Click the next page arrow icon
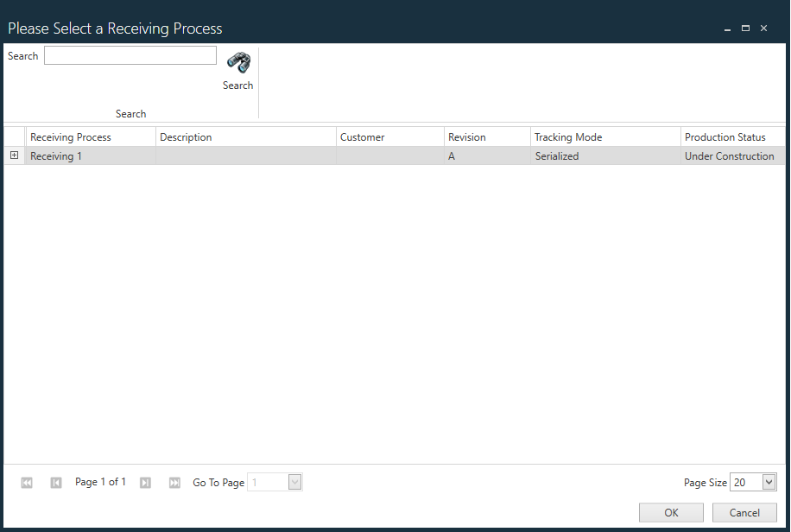Image resolution: width=791 pixels, height=532 pixels. (x=145, y=482)
